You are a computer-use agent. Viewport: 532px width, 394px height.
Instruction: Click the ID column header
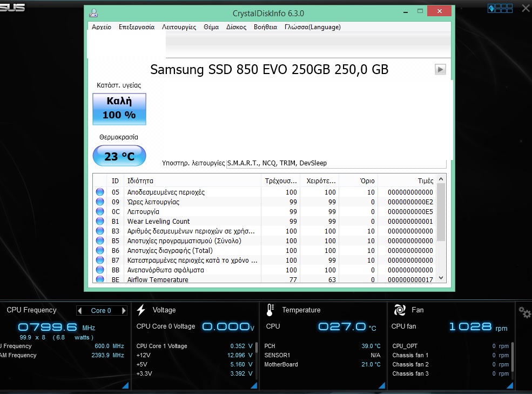116,181
